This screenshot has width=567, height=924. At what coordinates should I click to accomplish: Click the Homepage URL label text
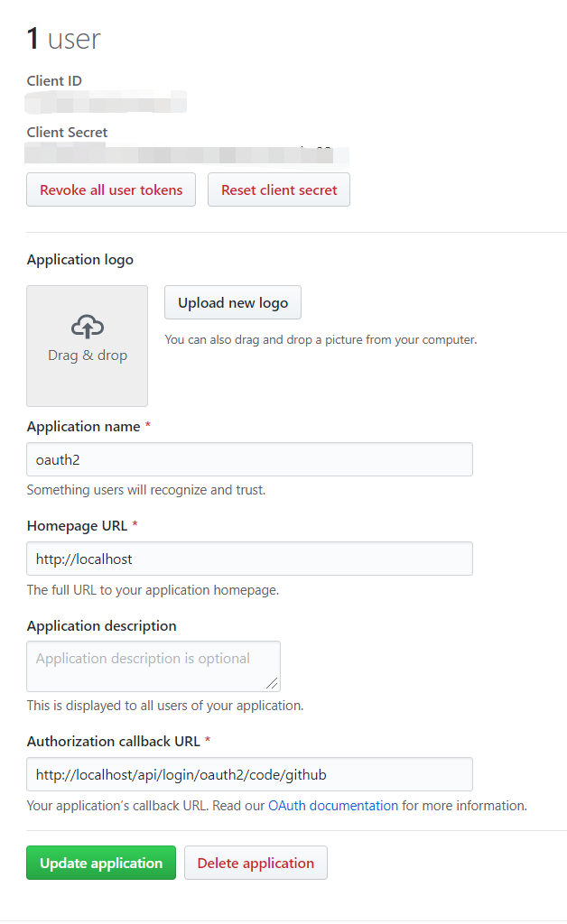(77, 526)
